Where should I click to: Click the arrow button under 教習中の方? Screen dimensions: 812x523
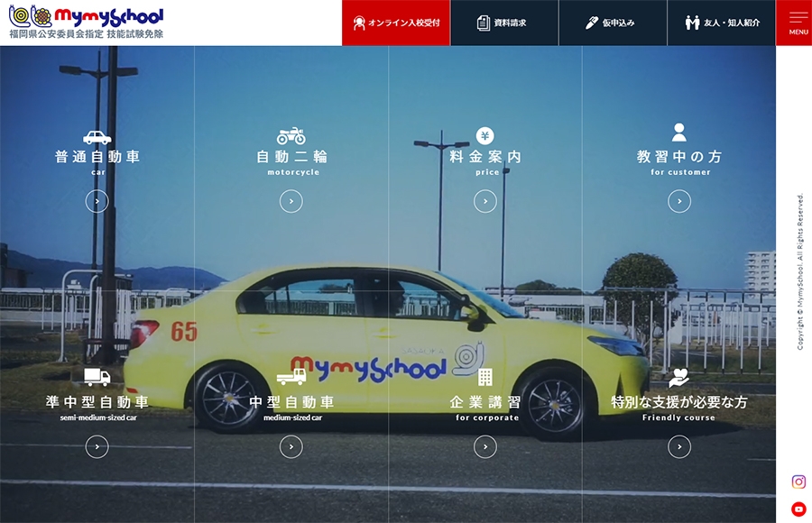[679, 201]
